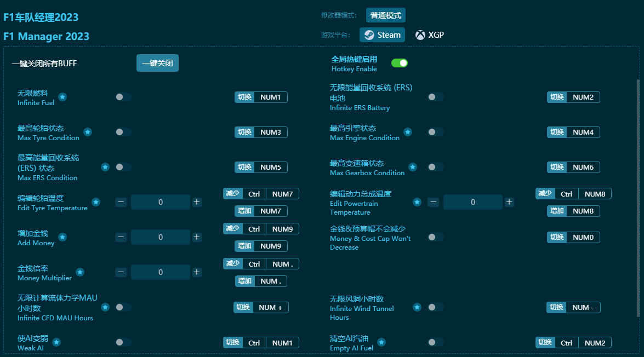Disable the Hotkey Enable switch
Viewport: 644px width, 357px height.
400,63
